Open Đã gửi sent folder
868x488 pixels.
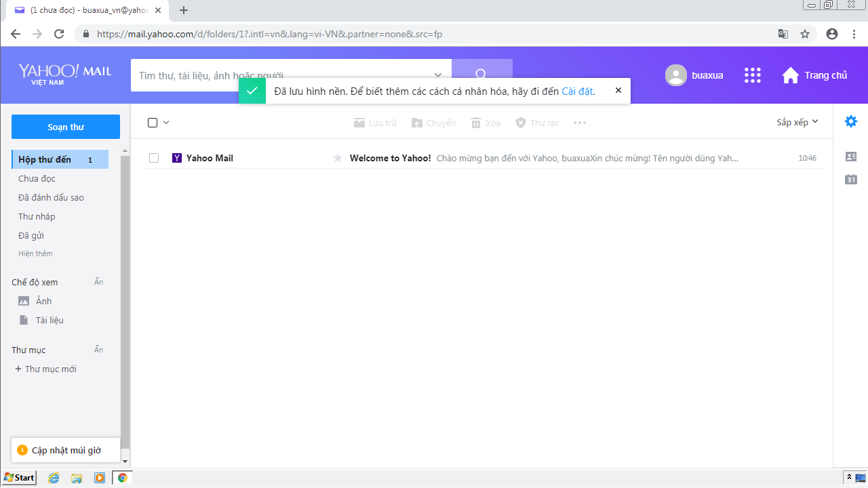click(31, 235)
